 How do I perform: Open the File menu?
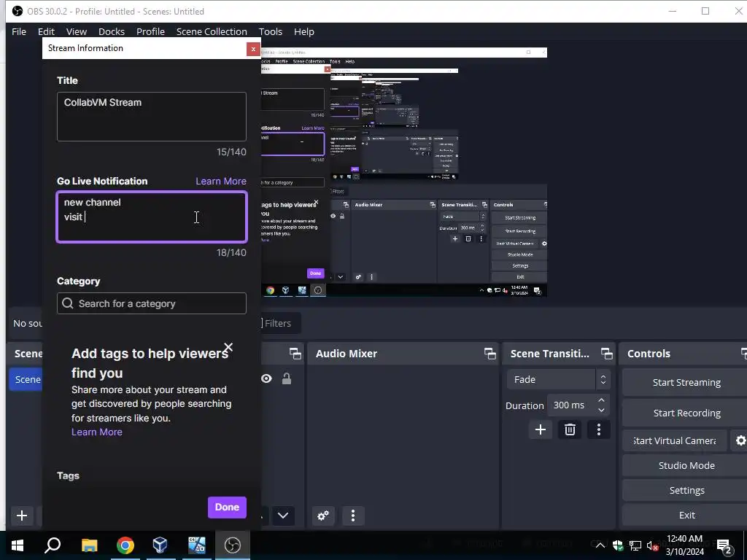pyautogui.click(x=19, y=31)
